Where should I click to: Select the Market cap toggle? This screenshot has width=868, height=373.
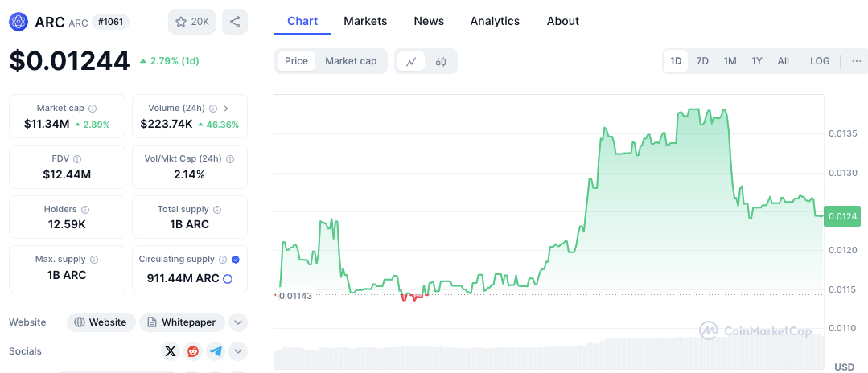(351, 61)
